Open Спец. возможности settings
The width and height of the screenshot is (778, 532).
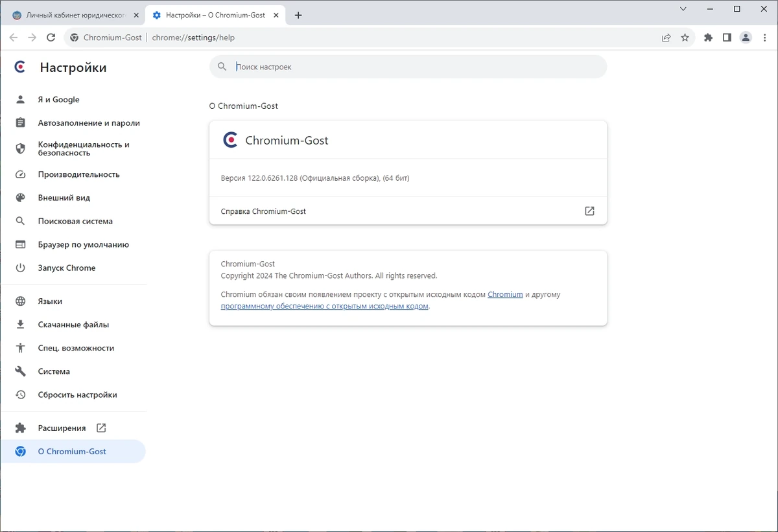tap(73, 348)
